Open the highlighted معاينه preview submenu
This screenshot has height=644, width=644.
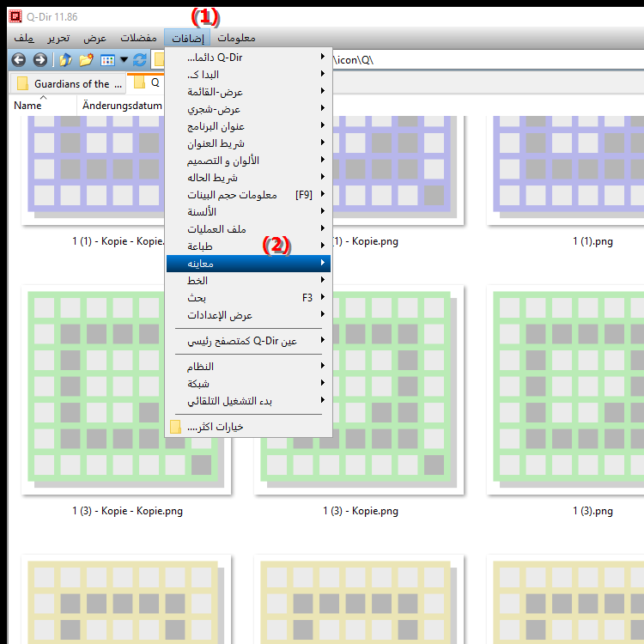[x=248, y=264]
